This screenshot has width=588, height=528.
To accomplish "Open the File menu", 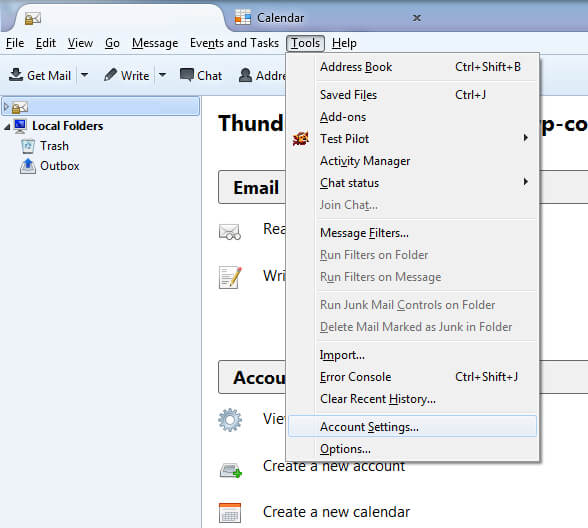I will 15,43.
